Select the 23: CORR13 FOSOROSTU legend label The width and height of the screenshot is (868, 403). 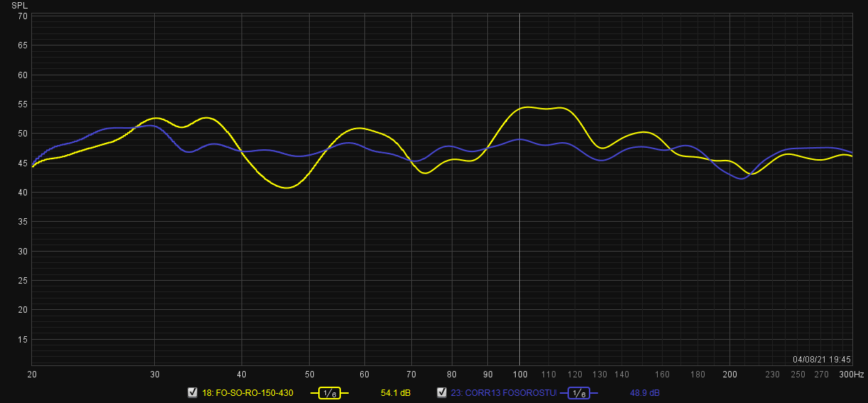click(x=504, y=393)
